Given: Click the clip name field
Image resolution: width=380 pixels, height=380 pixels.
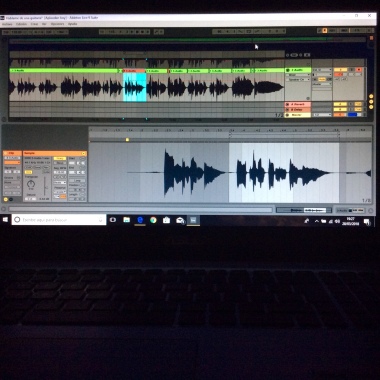Looking at the screenshot, I should click(x=12, y=158).
